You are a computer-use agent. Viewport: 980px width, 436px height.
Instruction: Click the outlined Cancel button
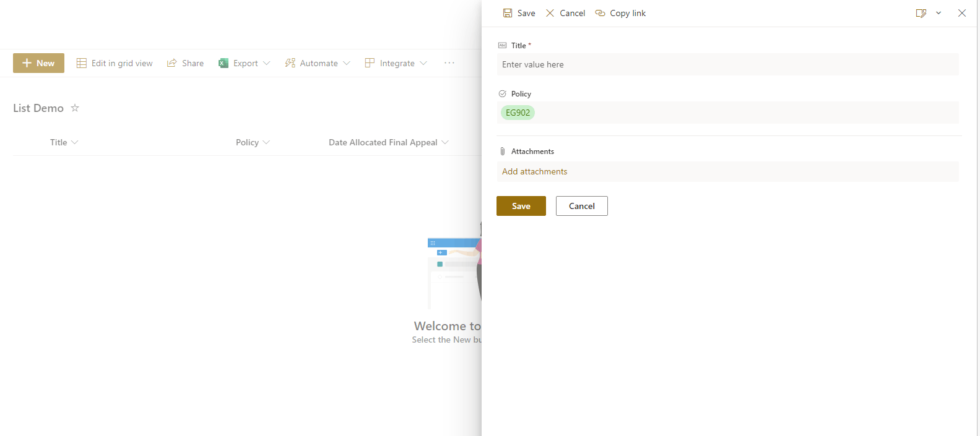[x=582, y=206]
